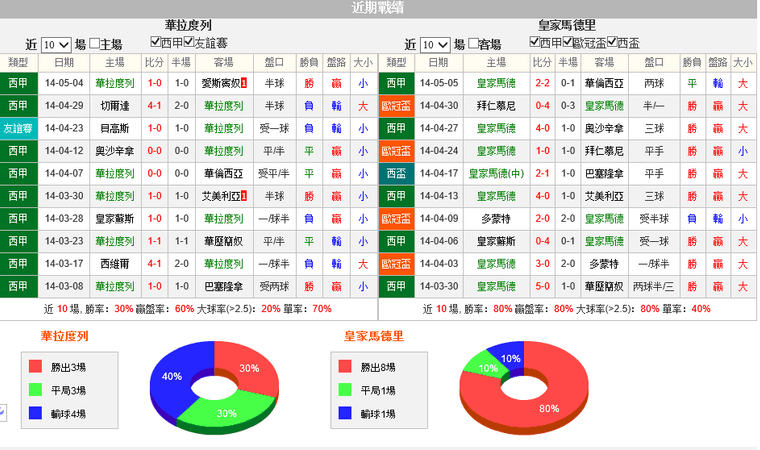Screen dimensions: 760x450
Task: Open 華歷簡奴 link in 14-03-23 row
Action: click(223, 241)
